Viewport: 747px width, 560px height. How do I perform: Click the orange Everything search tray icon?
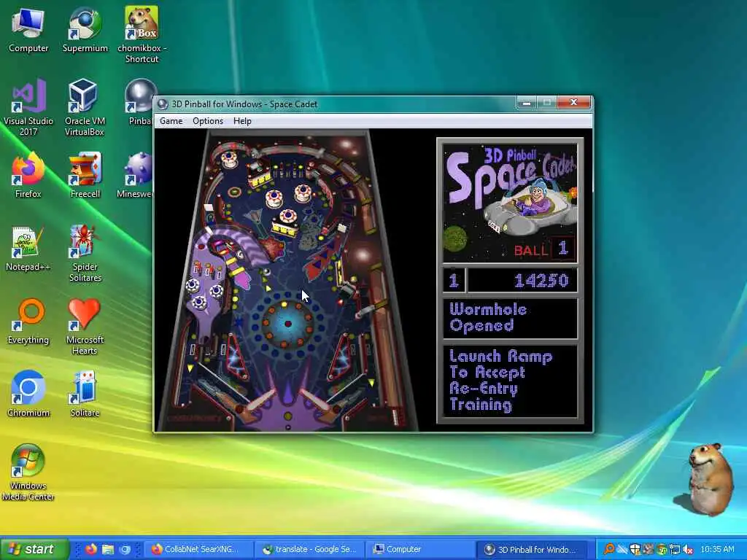tap(609, 549)
